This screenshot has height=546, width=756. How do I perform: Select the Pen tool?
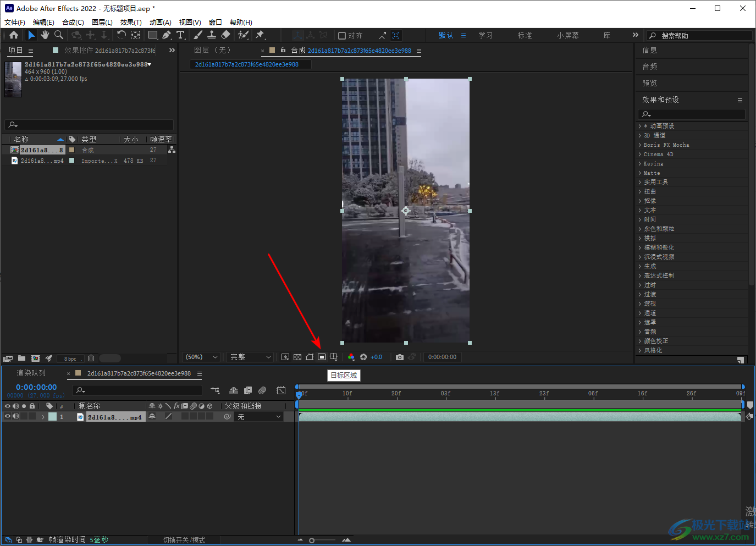coord(167,35)
